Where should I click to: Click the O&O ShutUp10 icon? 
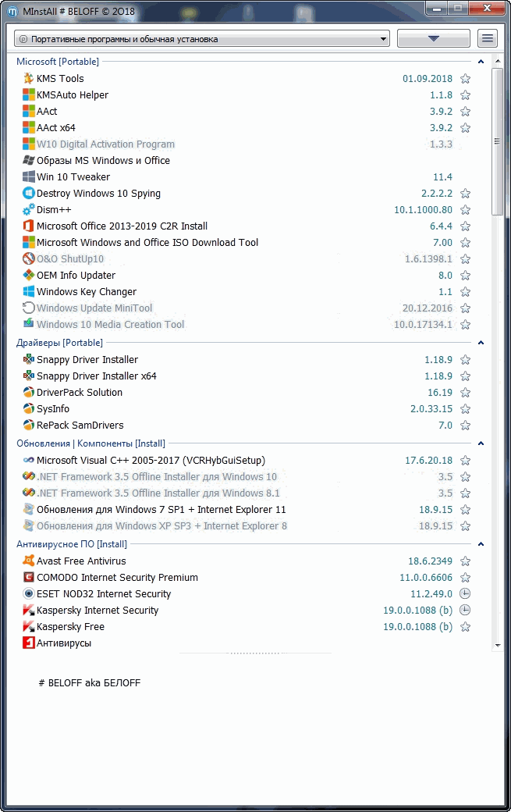(x=28, y=258)
